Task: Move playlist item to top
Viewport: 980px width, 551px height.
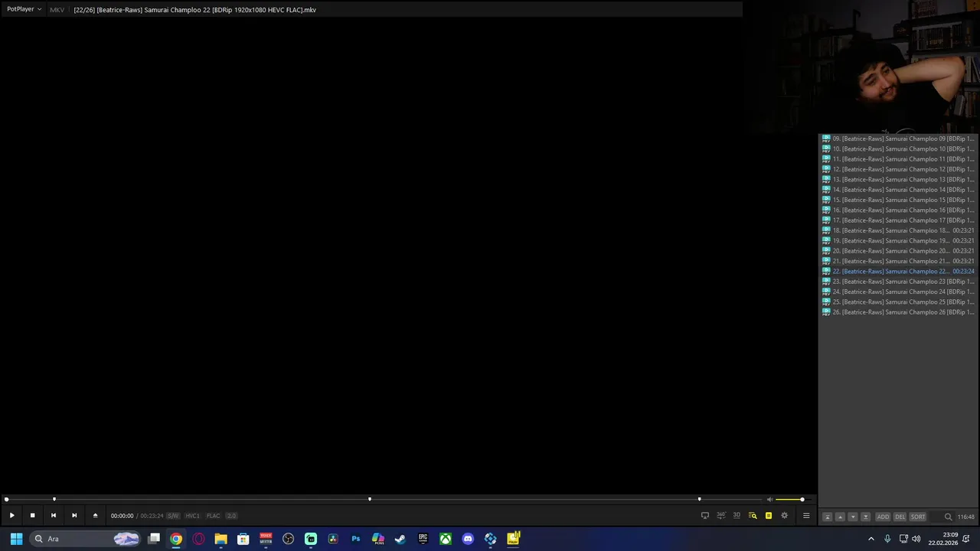Action: pos(827,517)
